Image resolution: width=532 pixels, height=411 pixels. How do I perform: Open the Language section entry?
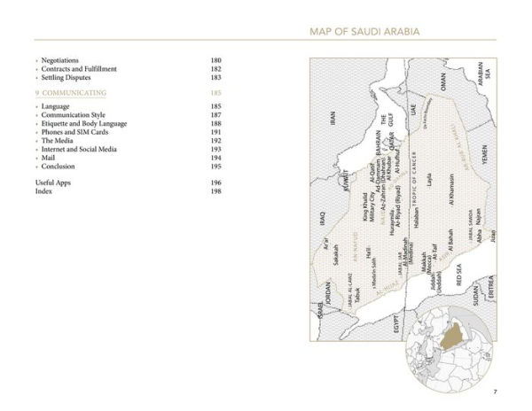point(59,106)
